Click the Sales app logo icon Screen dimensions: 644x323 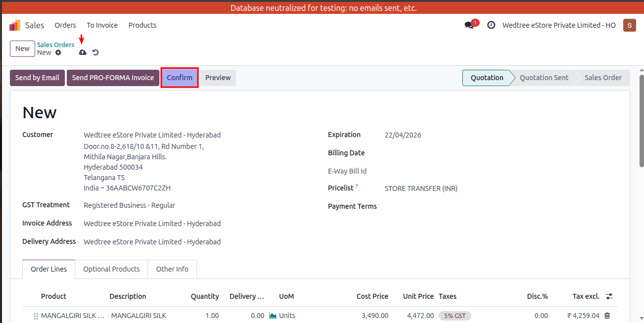[15, 25]
